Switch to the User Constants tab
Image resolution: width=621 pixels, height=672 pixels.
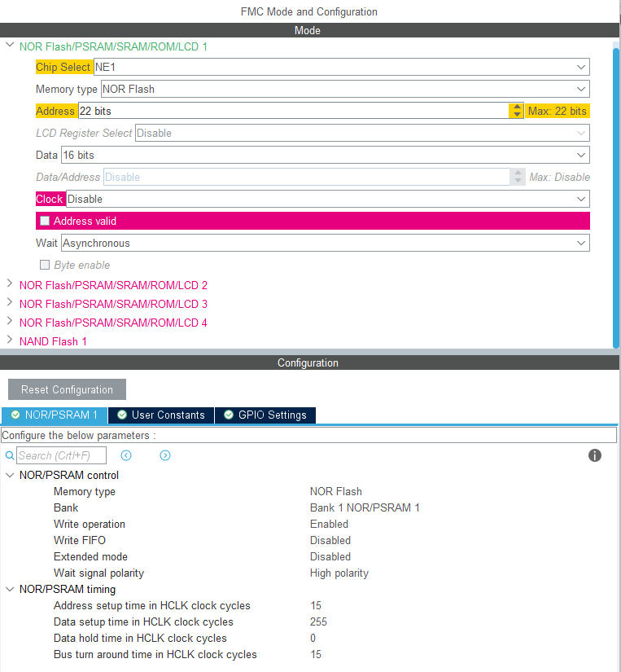tap(161, 415)
